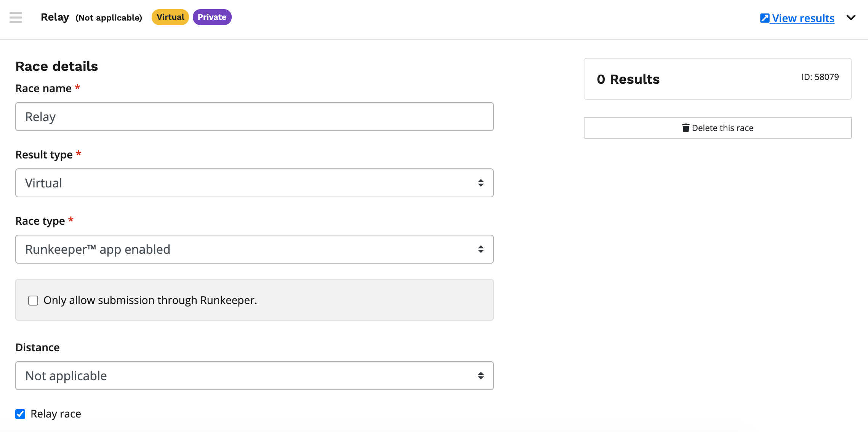This screenshot has height=432, width=868.
Task: Click the Virtual yellow badge
Action: click(x=170, y=17)
